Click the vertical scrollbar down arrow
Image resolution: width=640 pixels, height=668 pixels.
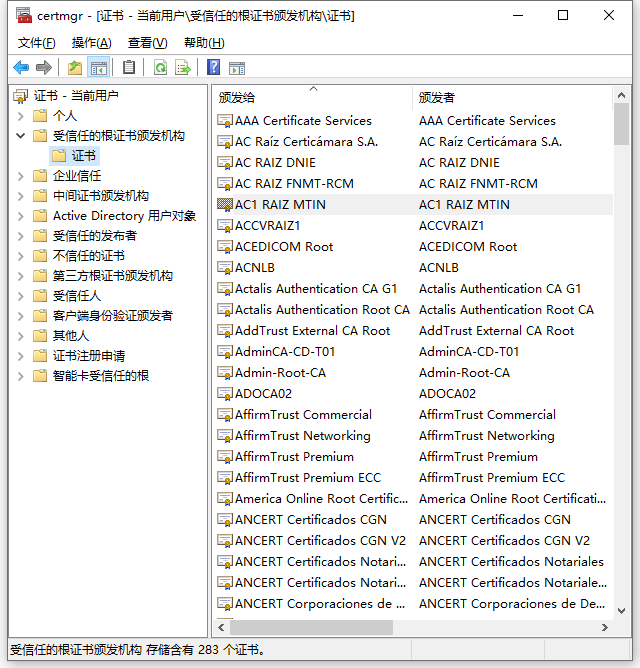(x=621, y=611)
